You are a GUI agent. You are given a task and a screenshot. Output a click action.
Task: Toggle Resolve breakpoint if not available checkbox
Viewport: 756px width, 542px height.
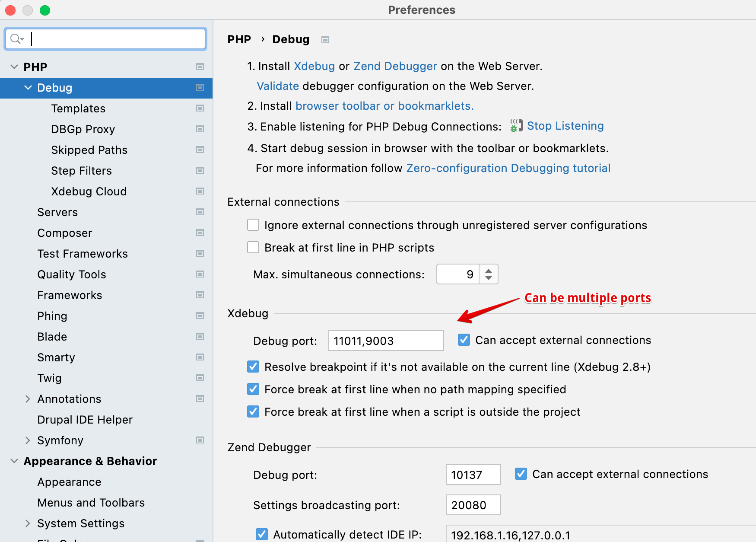click(253, 367)
